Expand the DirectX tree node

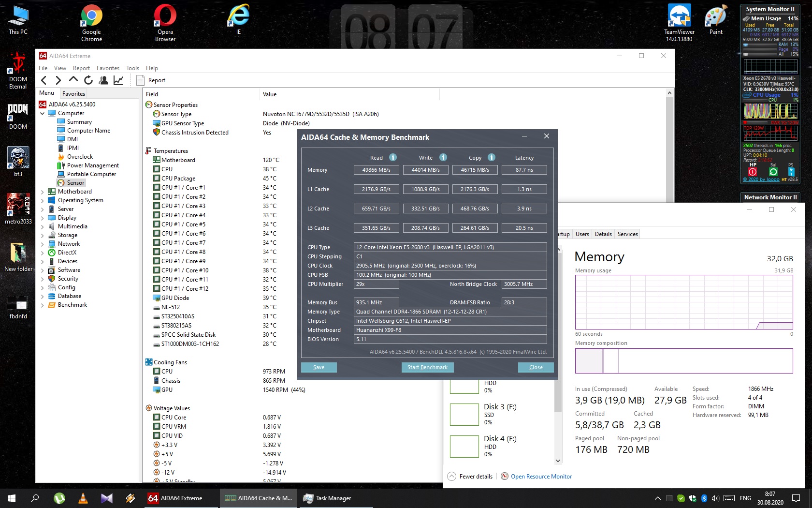[x=42, y=253]
